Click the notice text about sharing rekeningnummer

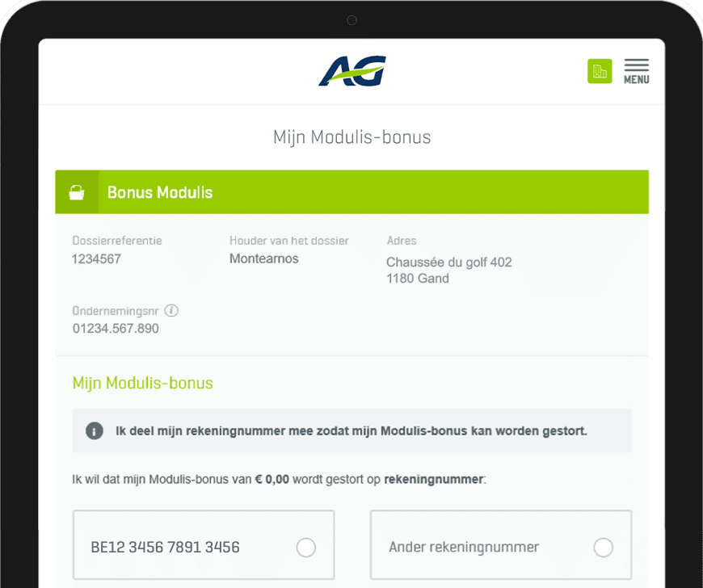point(350,430)
